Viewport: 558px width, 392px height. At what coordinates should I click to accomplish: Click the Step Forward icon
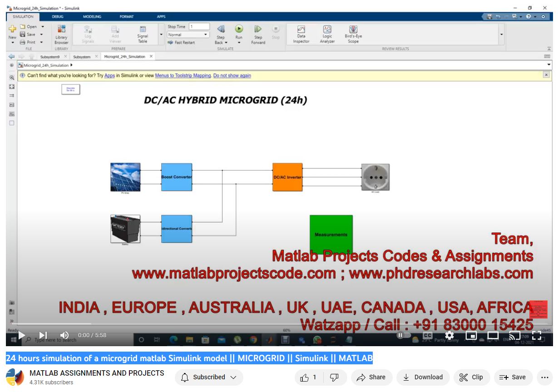coord(258,29)
